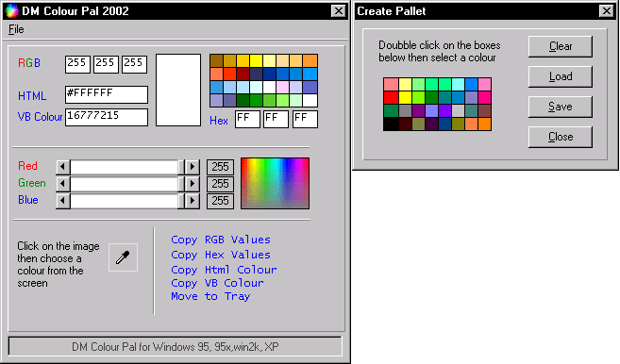
Task: Click the Clear button in Create Pallet
Action: 561,46
